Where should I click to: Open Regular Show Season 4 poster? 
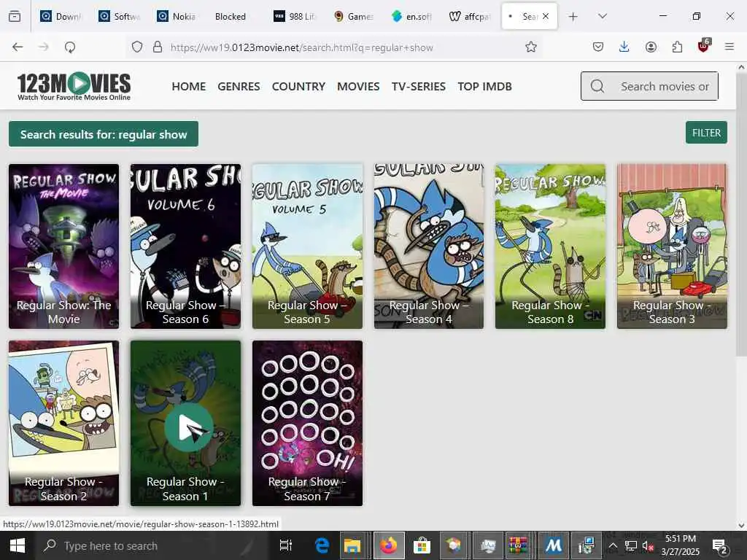429,246
